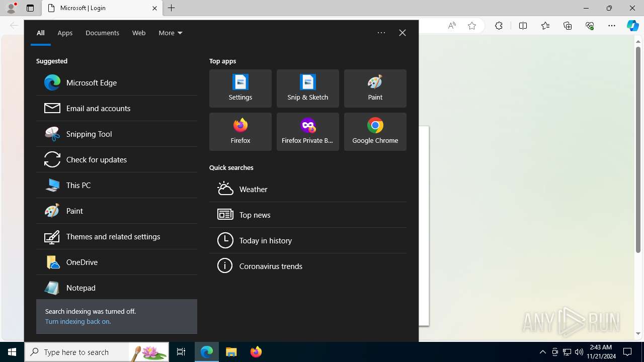The width and height of the screenshot is (644, 362).
Task: Launch Snipping Tool from suggestions
Action: [117, 134]
